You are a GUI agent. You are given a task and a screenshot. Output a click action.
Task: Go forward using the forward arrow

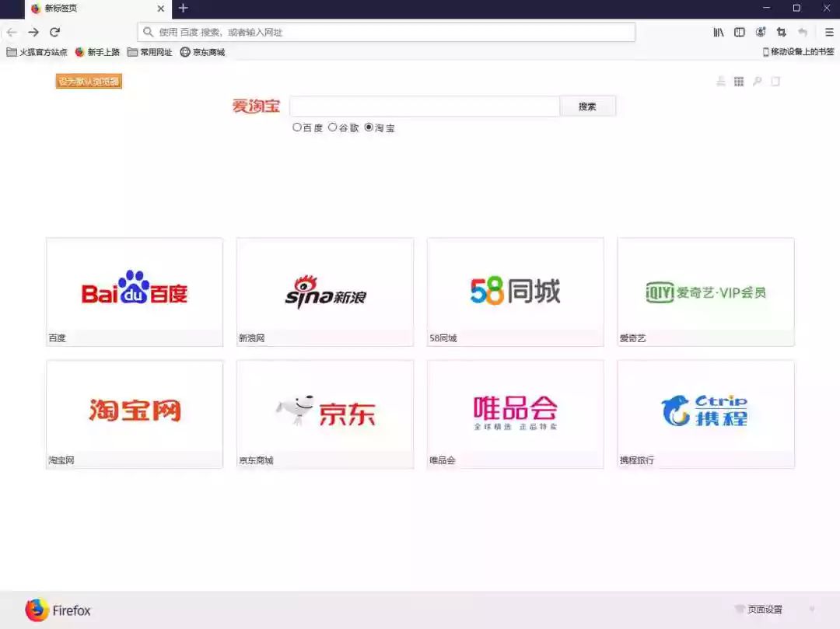pos(33,32)
